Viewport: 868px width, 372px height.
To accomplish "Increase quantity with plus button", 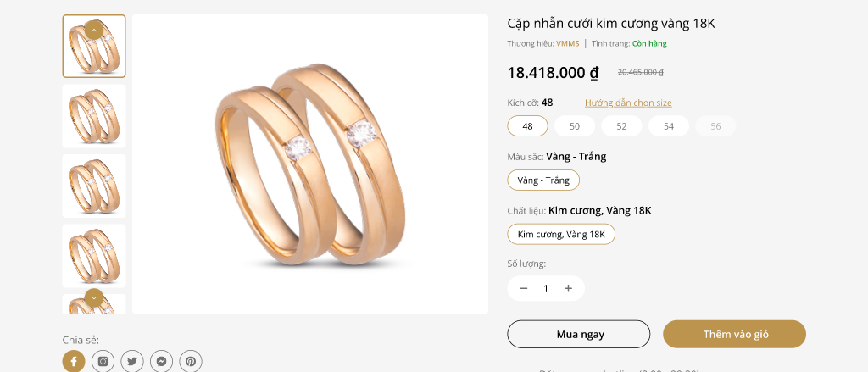I will click(x=568, y=288).
